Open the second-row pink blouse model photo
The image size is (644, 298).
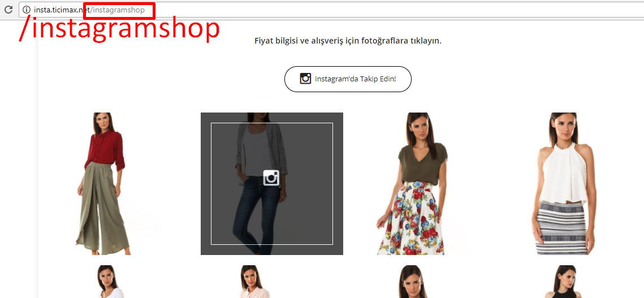tap(254, 282)
